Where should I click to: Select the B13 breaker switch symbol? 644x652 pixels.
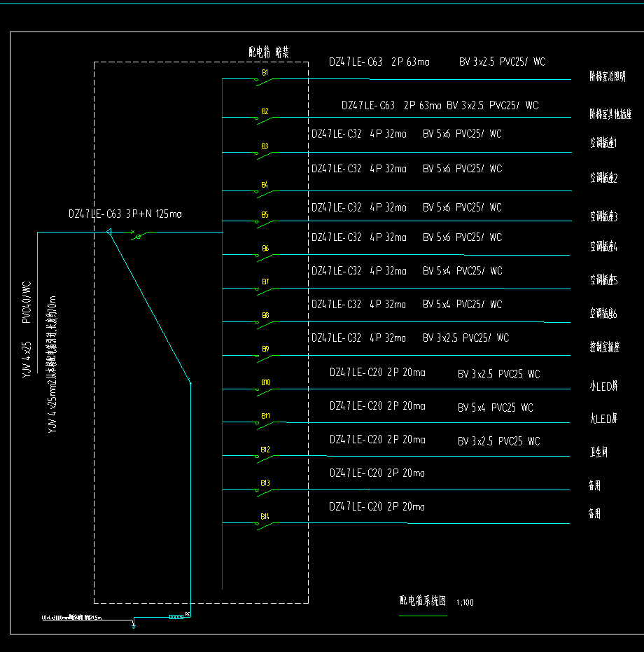point(264,493)
